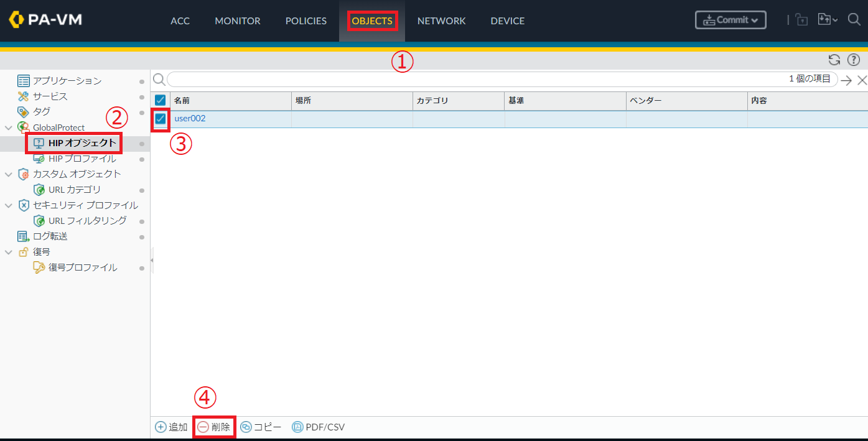Open the POLICIES tab

coord(306,21)
